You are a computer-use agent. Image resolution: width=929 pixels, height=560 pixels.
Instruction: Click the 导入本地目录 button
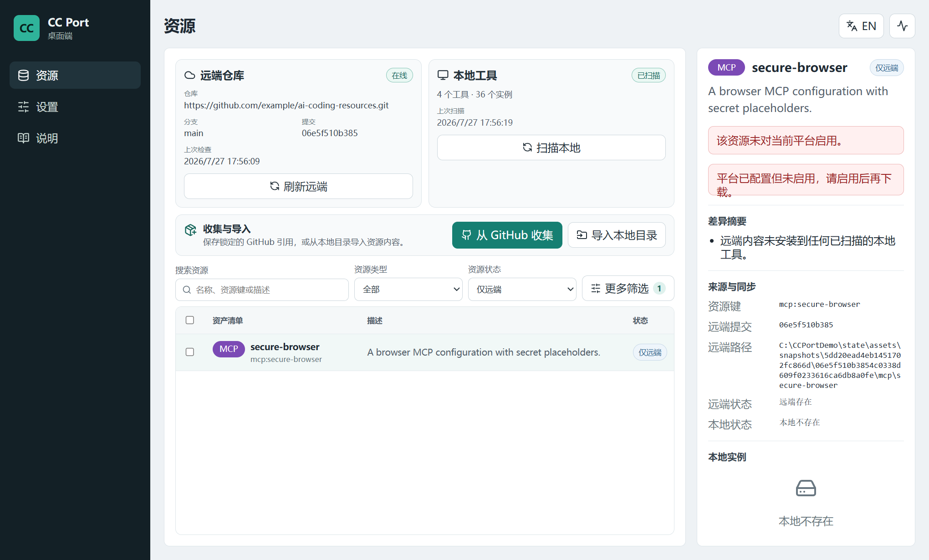pyautogui.click(x=617, y=235)
